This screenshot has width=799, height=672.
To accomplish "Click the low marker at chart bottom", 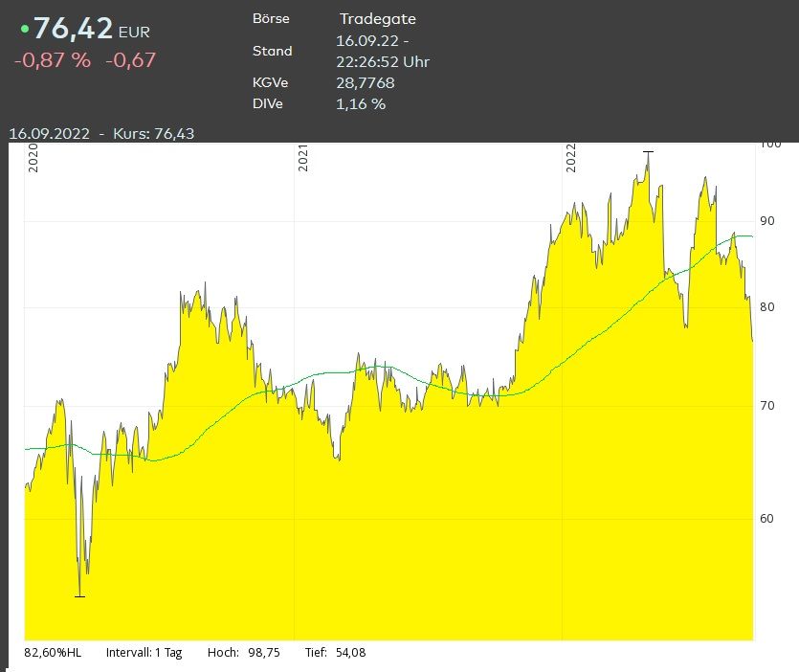I will 79,596.
